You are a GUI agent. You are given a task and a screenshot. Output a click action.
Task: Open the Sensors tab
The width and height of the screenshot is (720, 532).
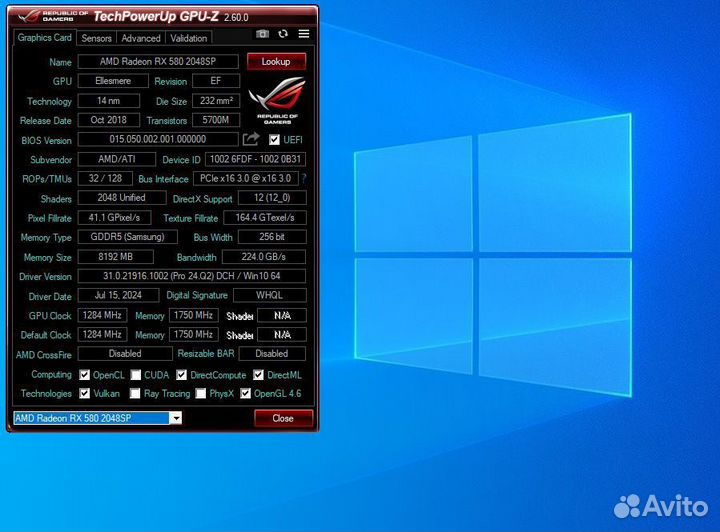tap(96, 38)
